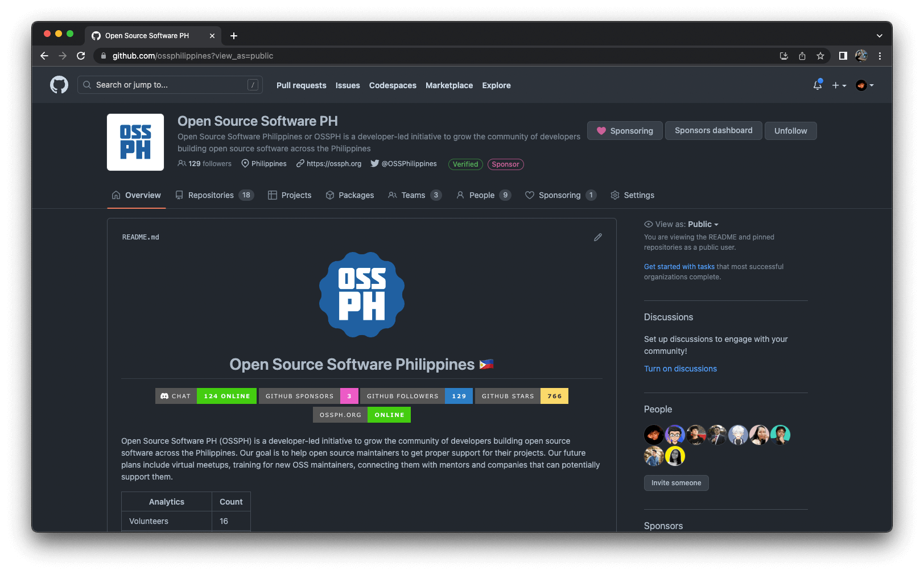Open the user avatar account menu
The width and height of the screenshot is (924, 574).
pyautogui.click(x=865, y=85)
